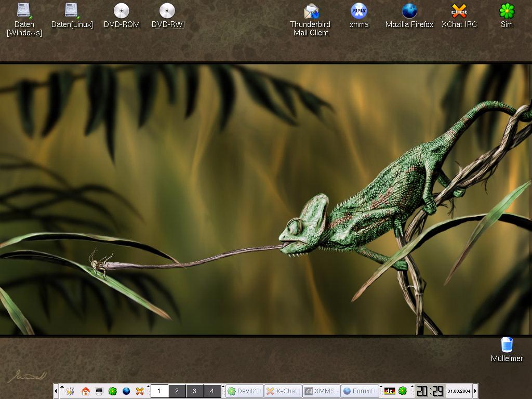Switch to virtual desktop 4
532x399 pixels.
click(x=212, y=391)
